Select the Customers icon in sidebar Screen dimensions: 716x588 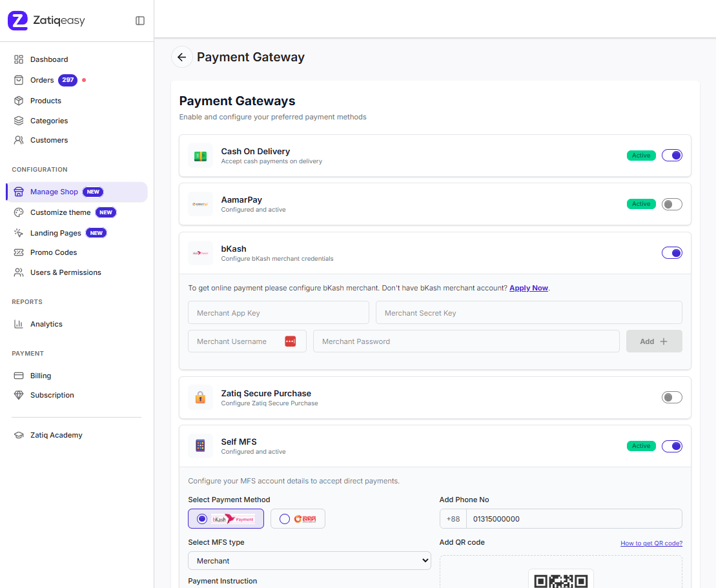(x=19, y=140)
